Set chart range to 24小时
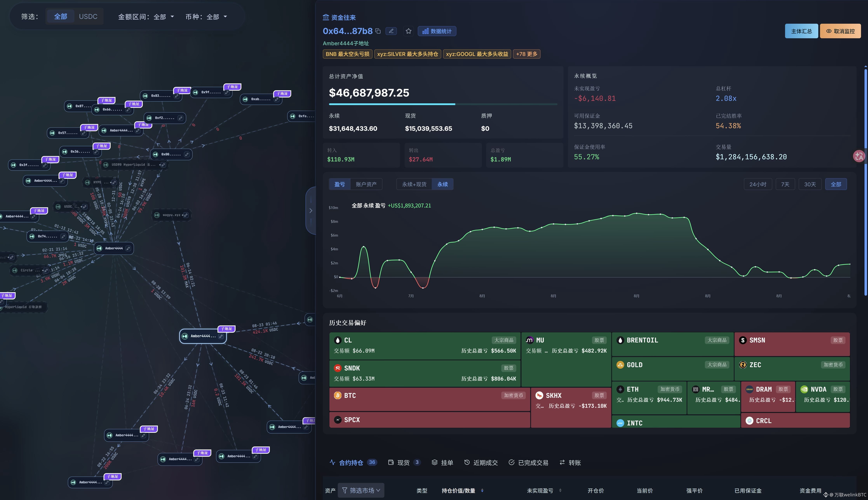 758,184
